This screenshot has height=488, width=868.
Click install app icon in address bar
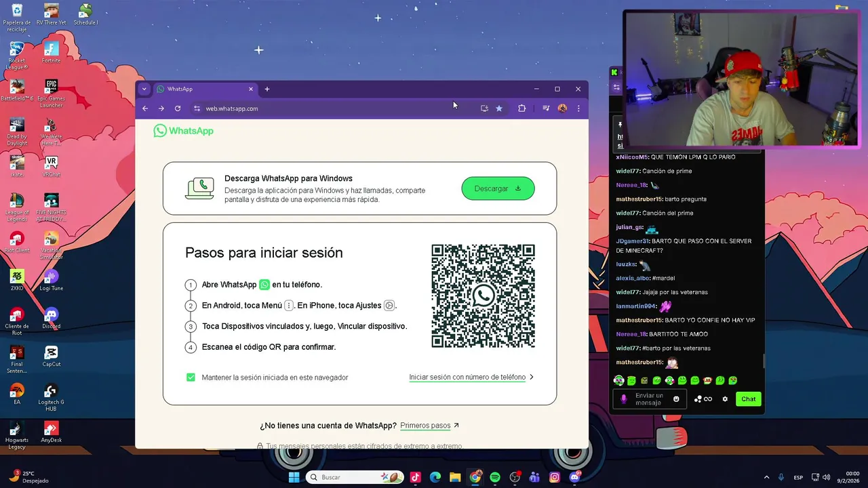tap(484, 108)
